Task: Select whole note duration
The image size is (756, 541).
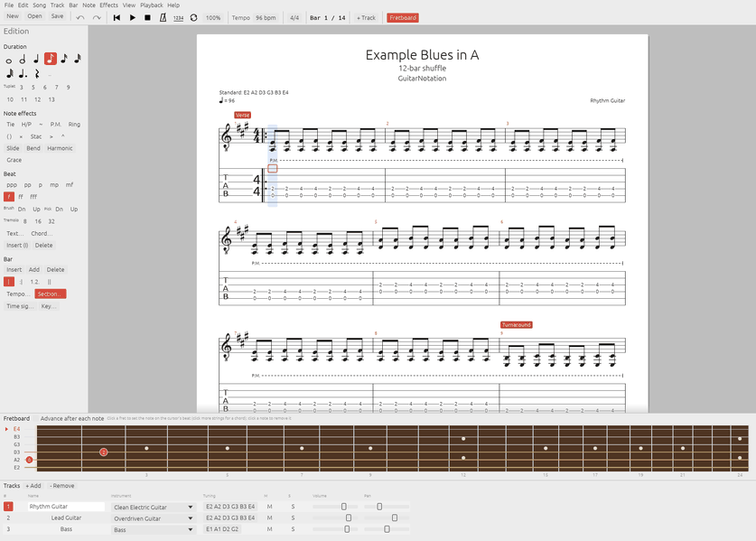Action: tap(9, 60)
